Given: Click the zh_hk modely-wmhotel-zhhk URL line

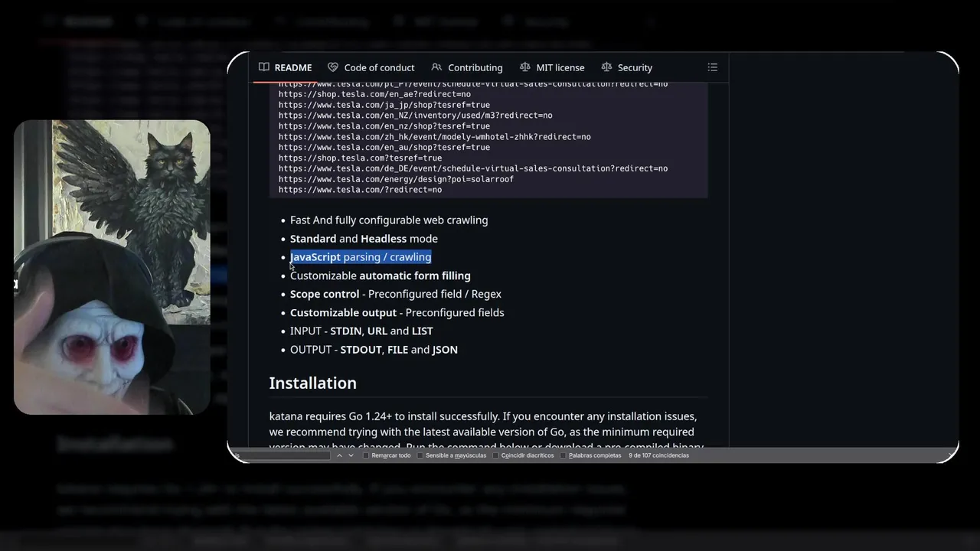Looking at the screenshot, I should tap(435, 137).
